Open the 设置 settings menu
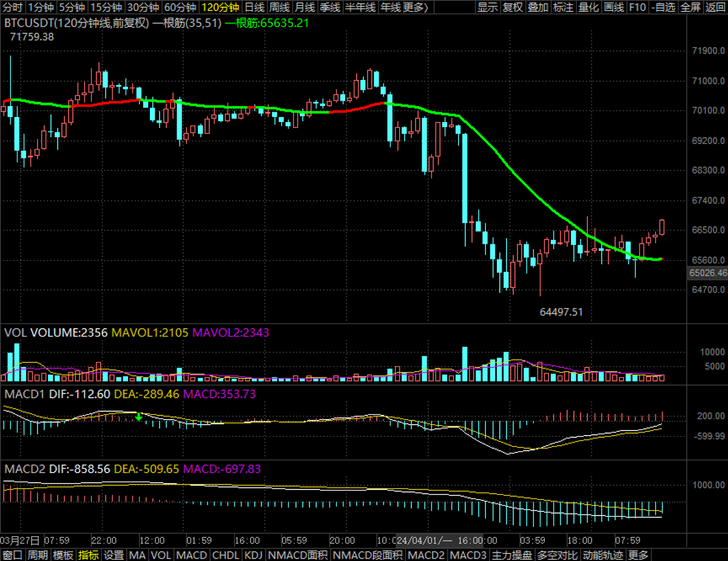Screen dimensions: 728x561 click(x=114, y=555)
